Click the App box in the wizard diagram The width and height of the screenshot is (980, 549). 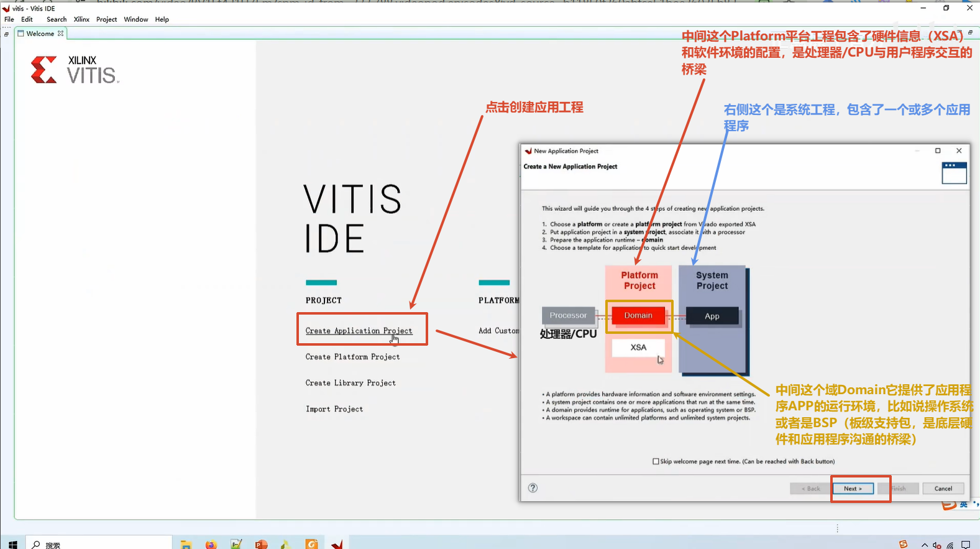pos(712,316)
